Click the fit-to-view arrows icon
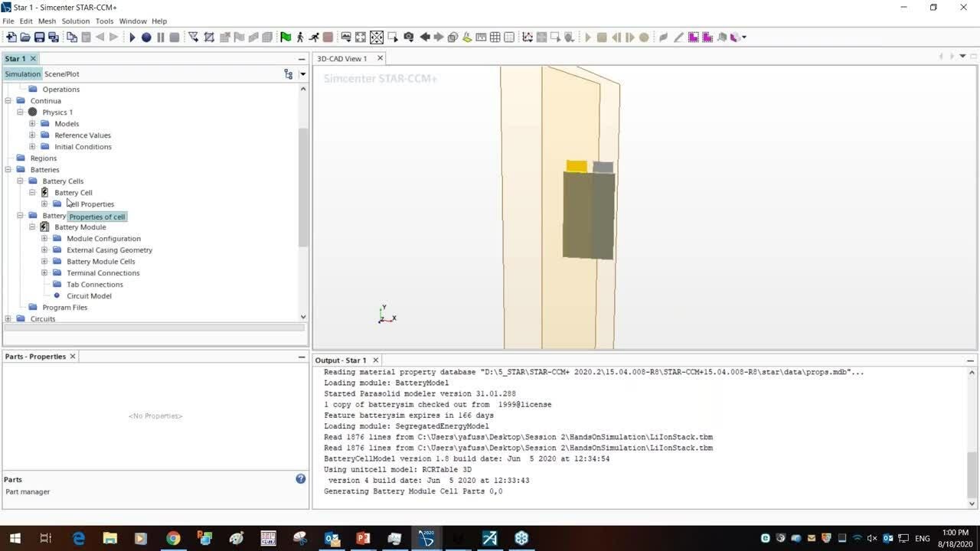This screenshot has width=980, height=551. pyautogui.click(x=361, y=37)
